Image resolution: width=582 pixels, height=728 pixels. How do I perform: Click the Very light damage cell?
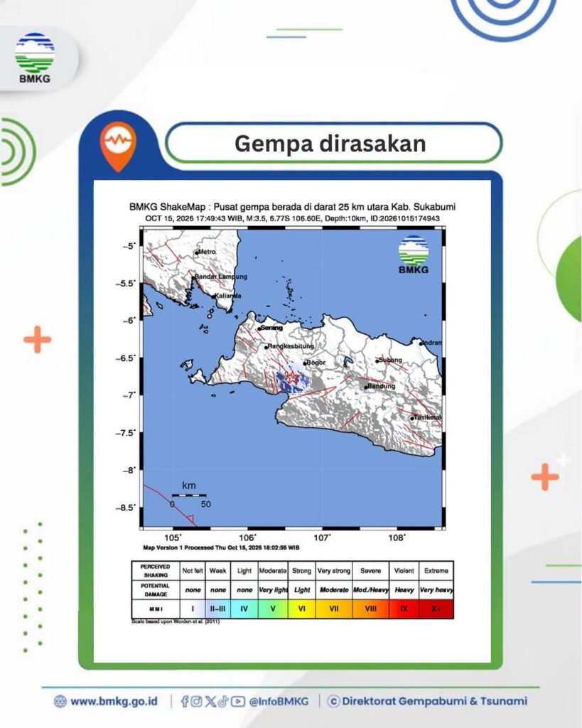tap(273, 589)
